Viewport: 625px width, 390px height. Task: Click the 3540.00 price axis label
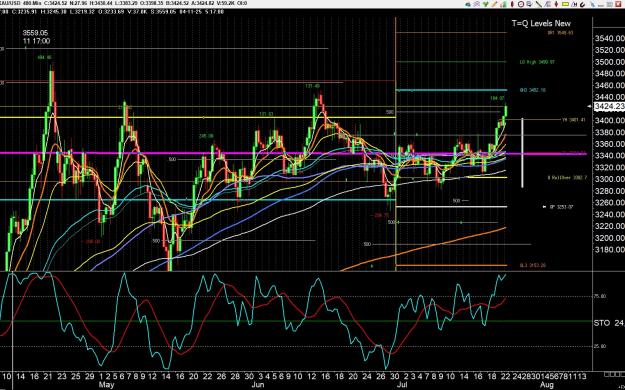pyautogui.click(x=609, y=39)
